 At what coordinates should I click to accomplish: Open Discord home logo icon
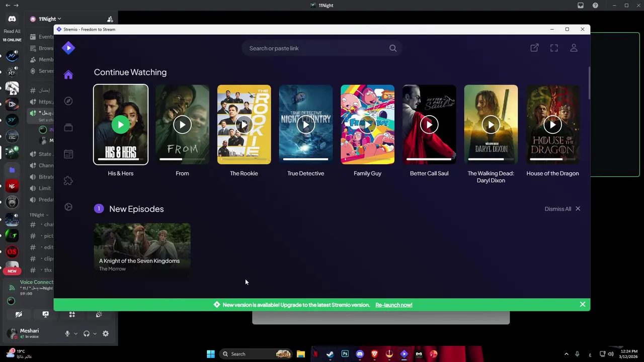tap(12, 19)
